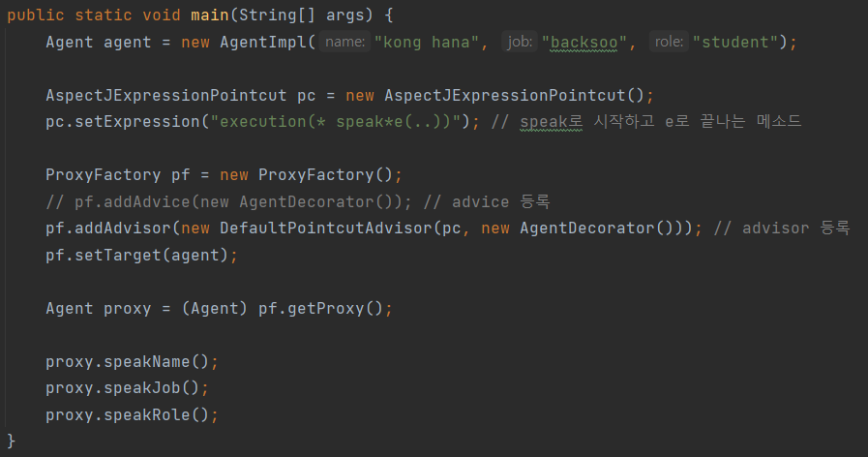Click the '// advisor 등록' comment

click(x=782, y=228)
